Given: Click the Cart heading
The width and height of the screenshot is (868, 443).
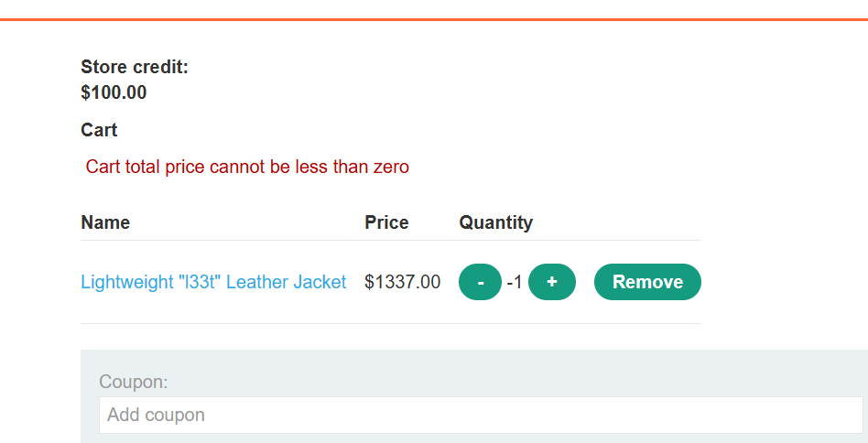Looking at the screenshot, I should pos(99,130).
